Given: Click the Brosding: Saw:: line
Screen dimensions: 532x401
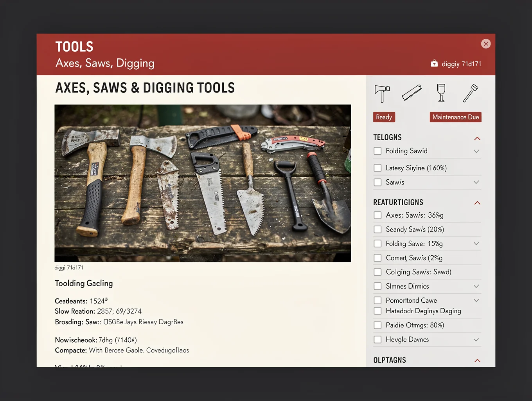Looking at the screenshot, I should click(x=119, y=322).
